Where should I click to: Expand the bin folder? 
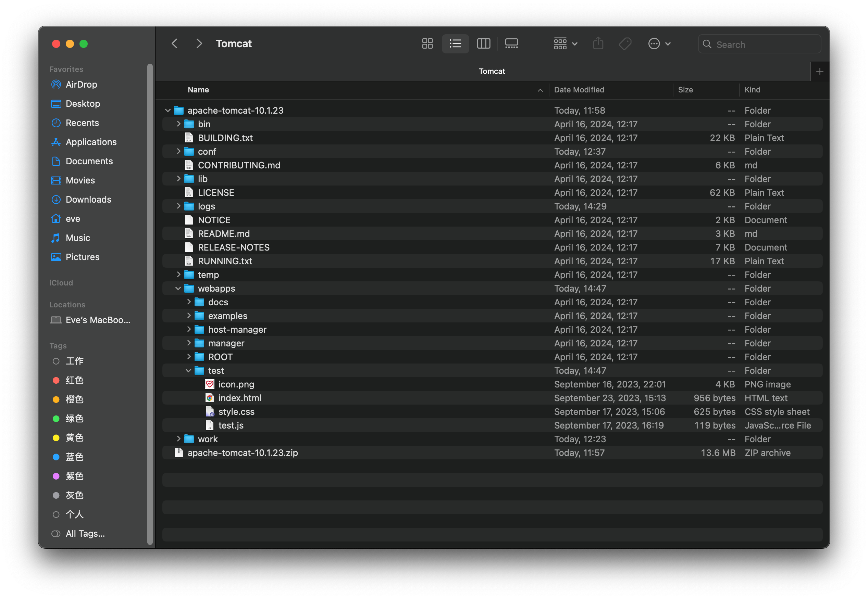pyautogui.click(x=178, y=124)
